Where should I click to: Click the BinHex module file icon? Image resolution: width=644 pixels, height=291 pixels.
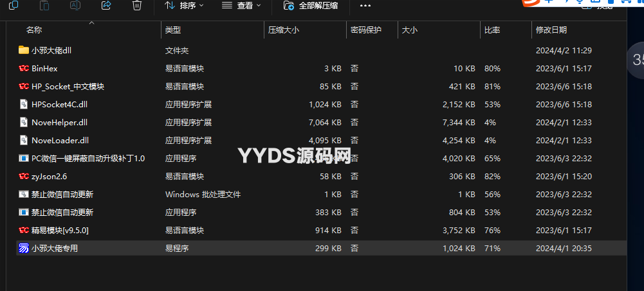pyautogui.click(x=24, y=68)
